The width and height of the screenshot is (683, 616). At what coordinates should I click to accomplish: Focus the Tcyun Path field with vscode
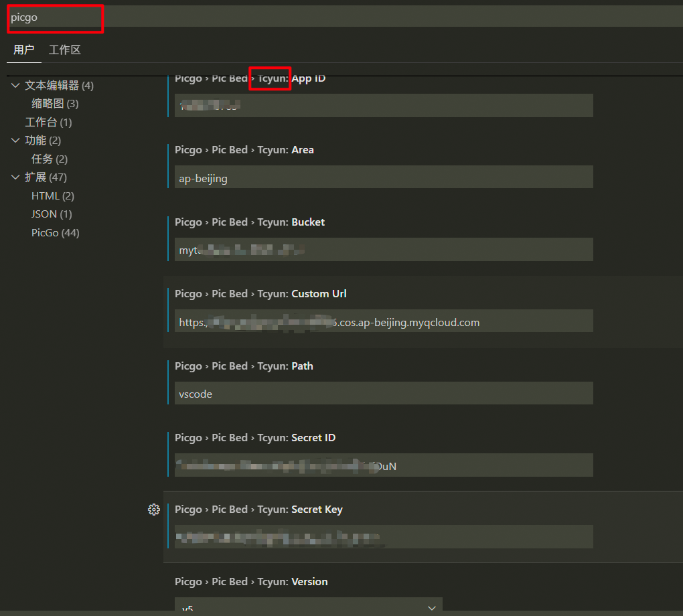384,393
